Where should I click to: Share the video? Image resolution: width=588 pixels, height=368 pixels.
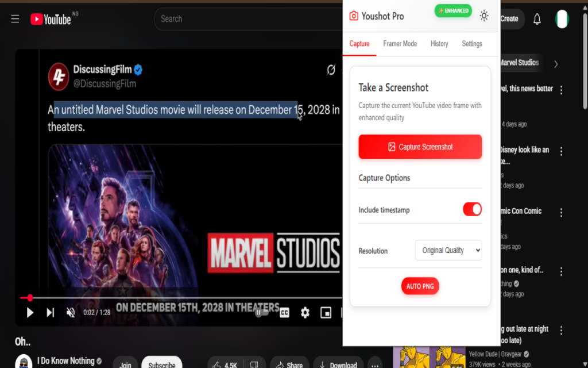(x=289, y=365)
